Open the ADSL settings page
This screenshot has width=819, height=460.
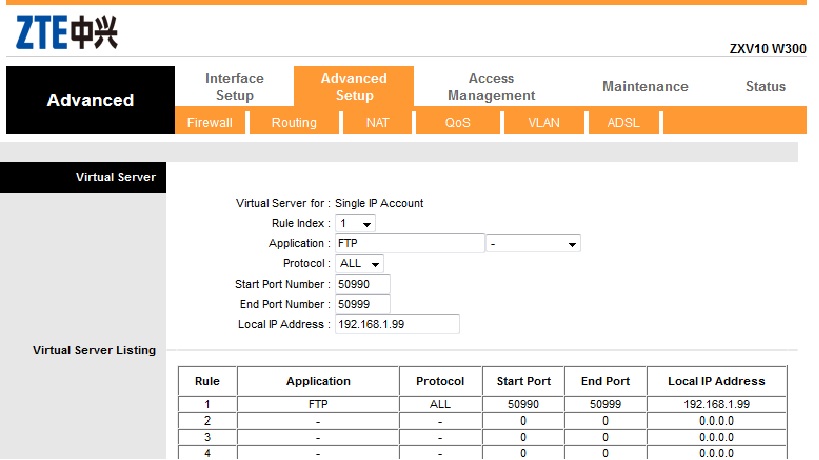(x=623, y=123)
